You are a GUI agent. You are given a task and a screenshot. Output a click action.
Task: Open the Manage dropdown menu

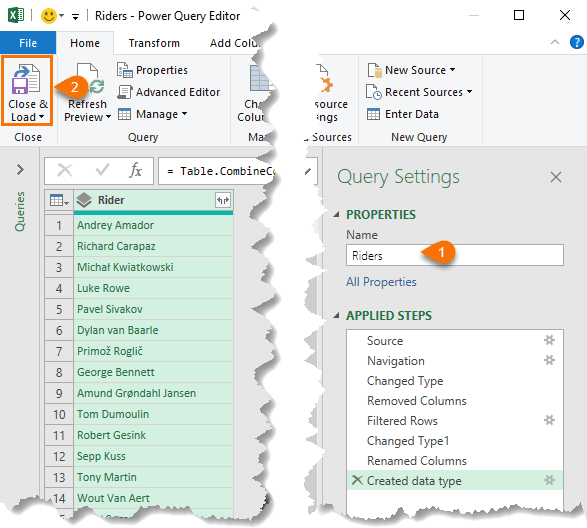[x=152, y=114]
